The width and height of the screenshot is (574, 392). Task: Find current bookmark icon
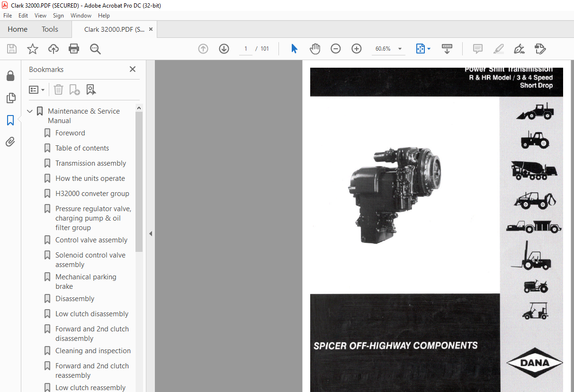pyautogui.click(x=91, y=89)
